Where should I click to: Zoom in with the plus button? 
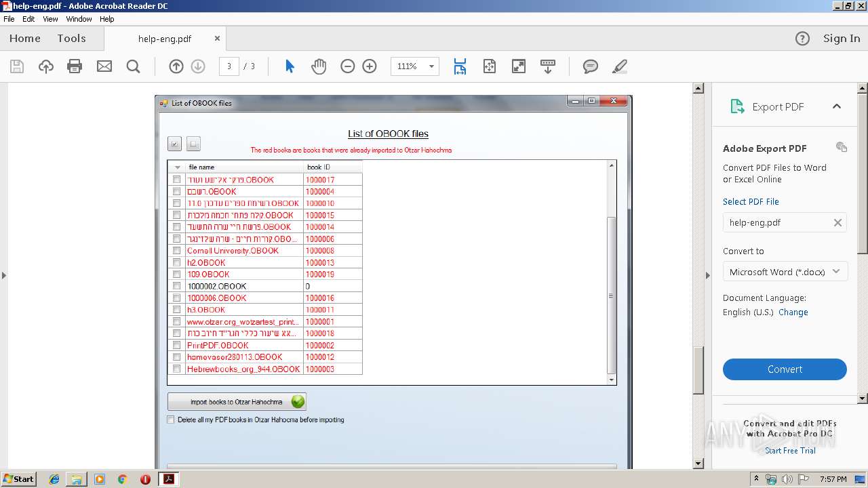(x=370, y=66)
